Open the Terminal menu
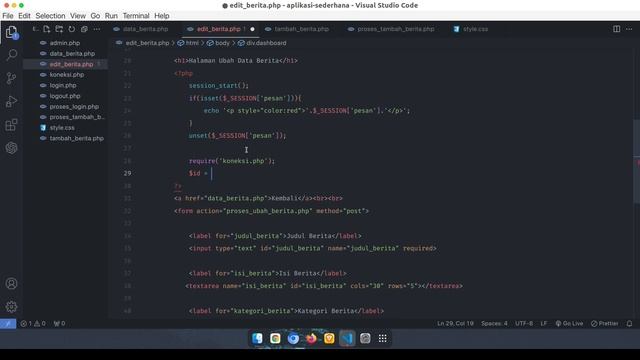640x360 pixels. point(136,16)
